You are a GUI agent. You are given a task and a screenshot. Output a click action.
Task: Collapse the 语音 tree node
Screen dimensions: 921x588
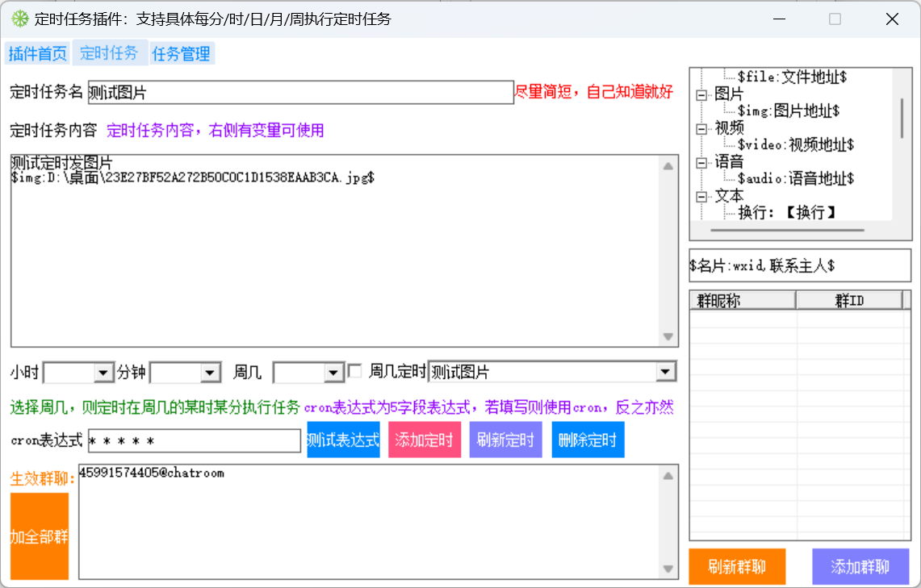point(701,162)
